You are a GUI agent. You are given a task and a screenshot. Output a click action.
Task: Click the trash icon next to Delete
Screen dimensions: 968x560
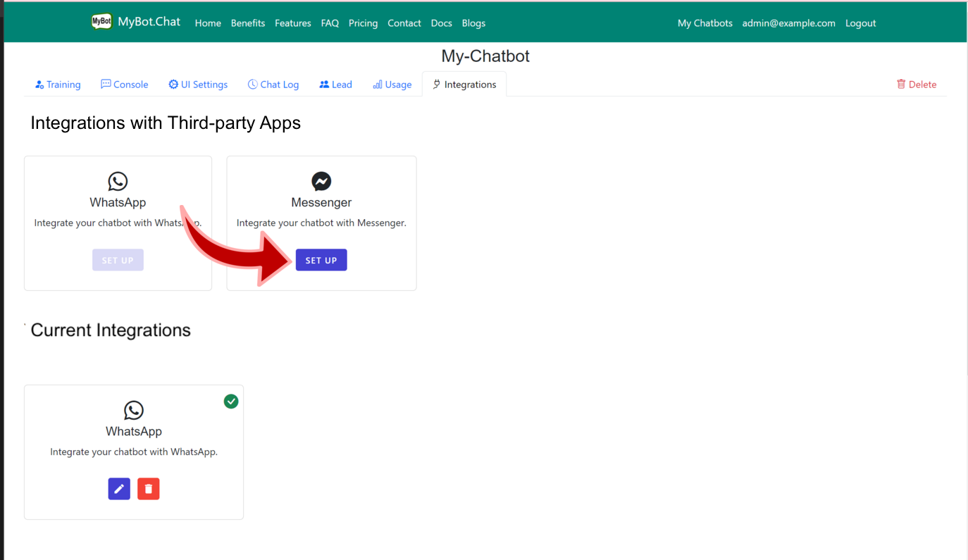900,83
